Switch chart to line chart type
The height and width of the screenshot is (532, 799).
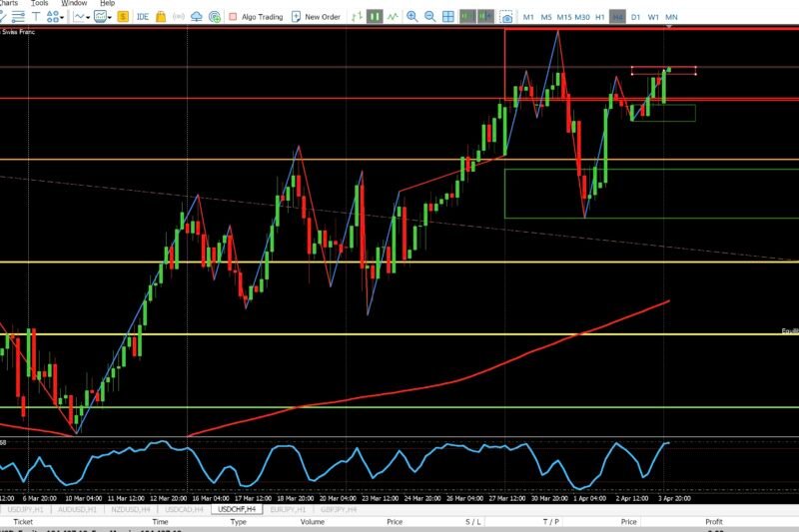coord(393,17)
